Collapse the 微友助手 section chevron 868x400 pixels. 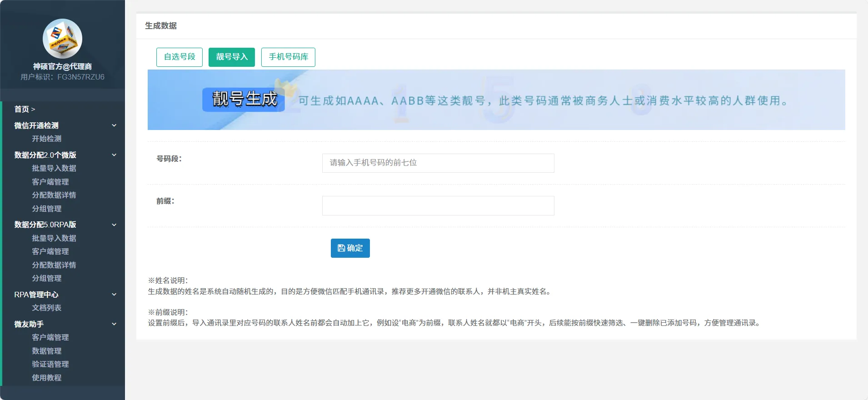coord(115,324)
